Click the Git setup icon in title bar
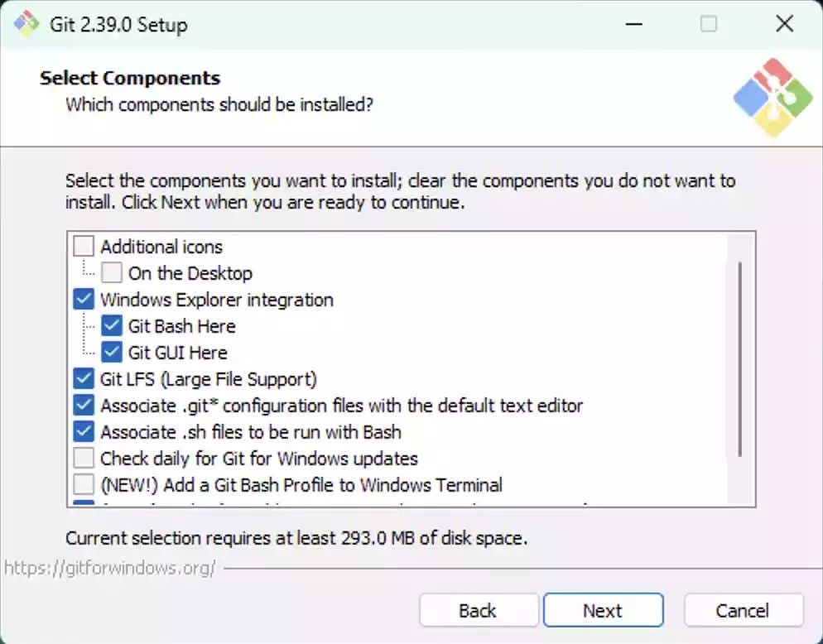823x644 pixels. tap(25, 24)
